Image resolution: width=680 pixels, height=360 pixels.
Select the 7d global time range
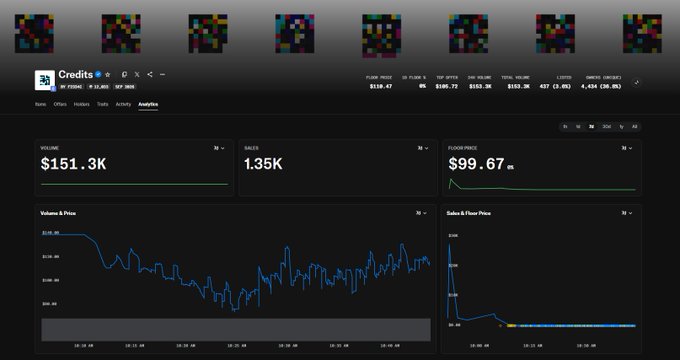(591, 127)
